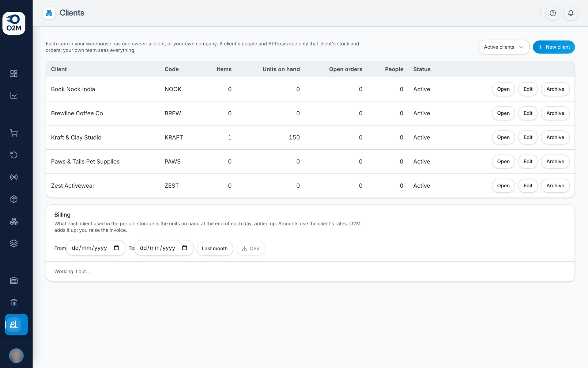This screenshot has width=588, height=368.
Task: Open the layers stack icon in sidebar
Action: coord(14,243)
